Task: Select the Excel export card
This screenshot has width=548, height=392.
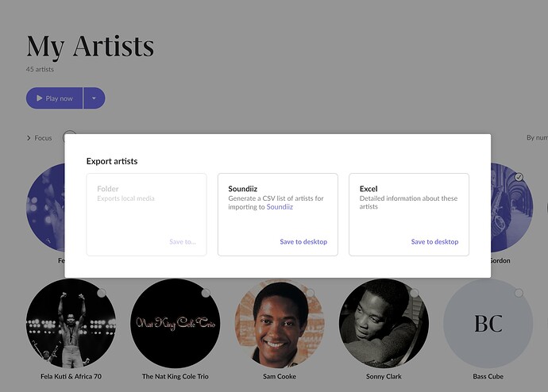Action: 408,214
